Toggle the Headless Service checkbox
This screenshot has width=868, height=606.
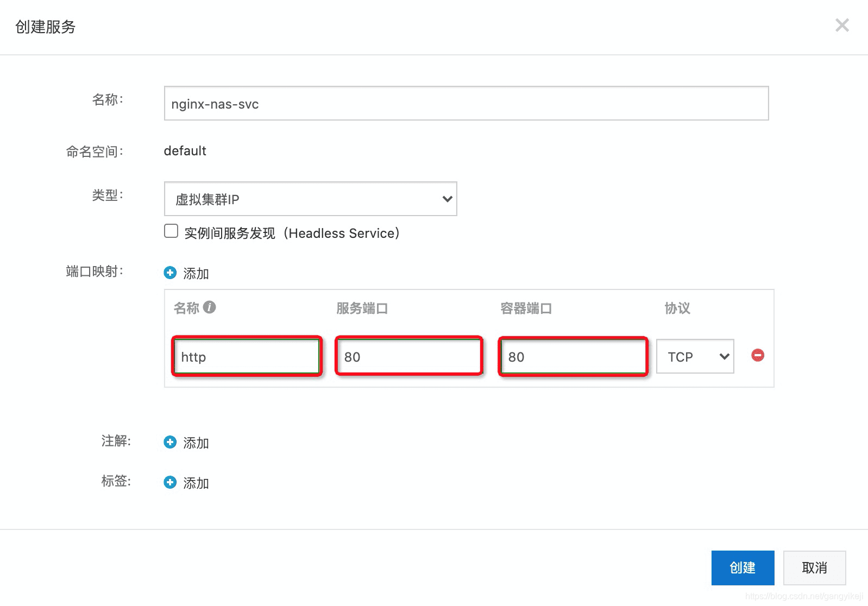coord(171,231)
